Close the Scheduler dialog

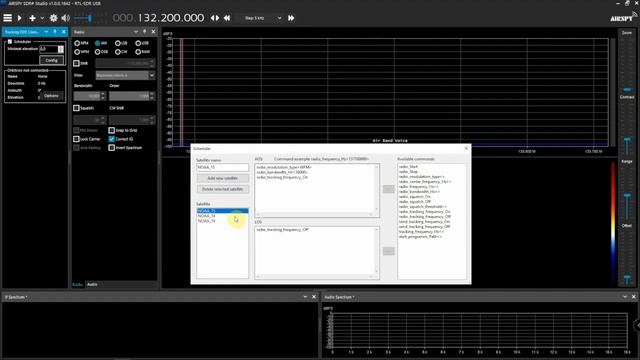pos(466,149)
